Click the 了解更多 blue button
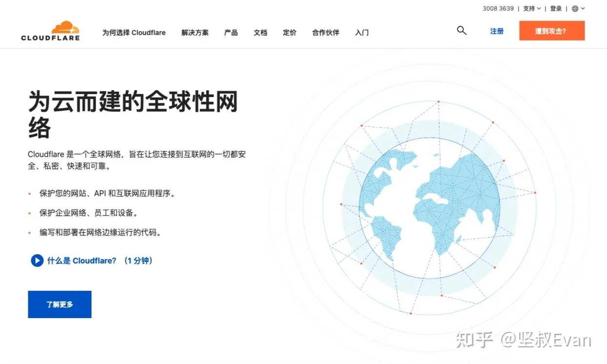The height and width of the screenshot is (364, 607). coord(60,304)
